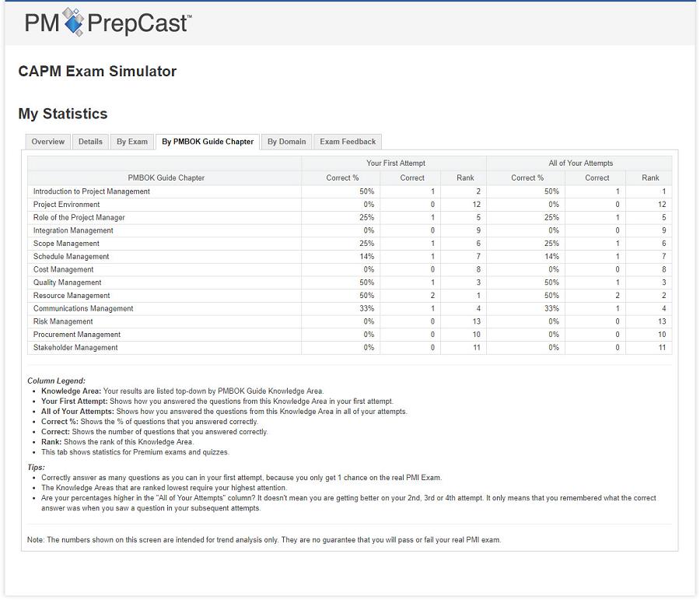Viewport: 700px width, 600px height.
Task: Click the All of Your Attempts header
Action: point(580,163)
